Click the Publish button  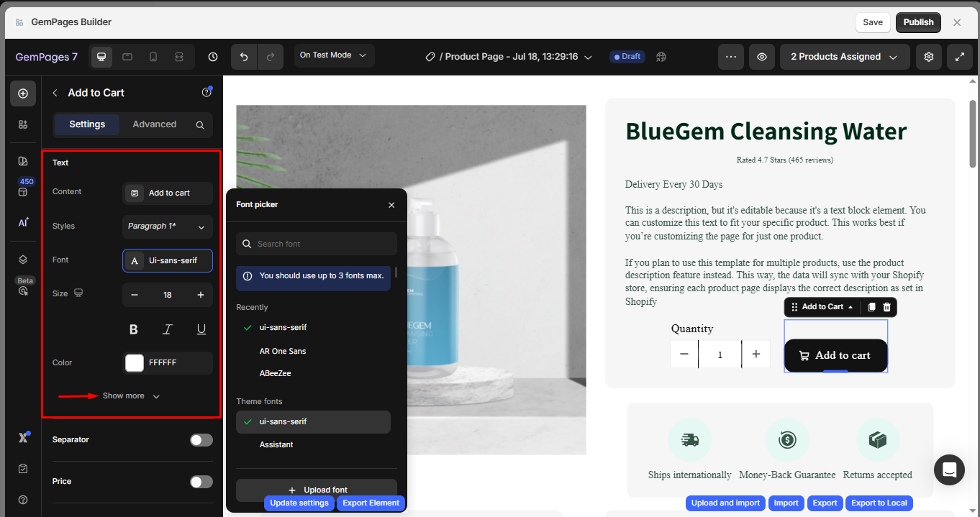point(918,22)
